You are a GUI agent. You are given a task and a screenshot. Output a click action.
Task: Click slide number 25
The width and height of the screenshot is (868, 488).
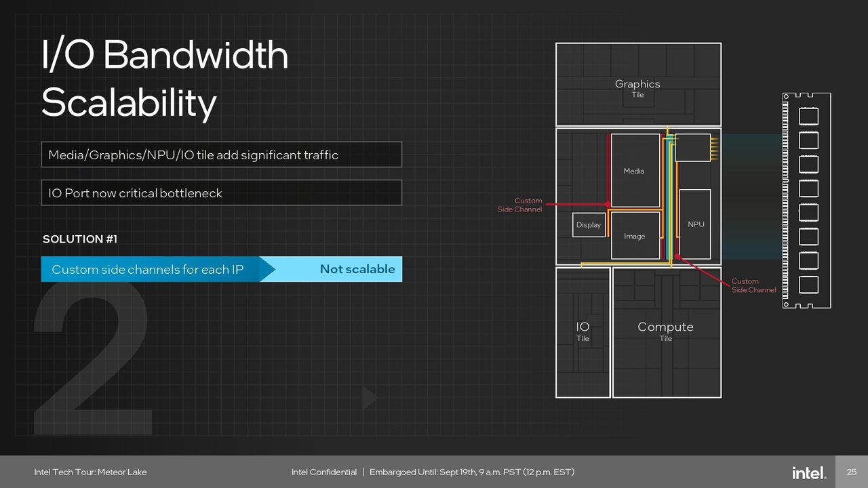pos(852,472)
